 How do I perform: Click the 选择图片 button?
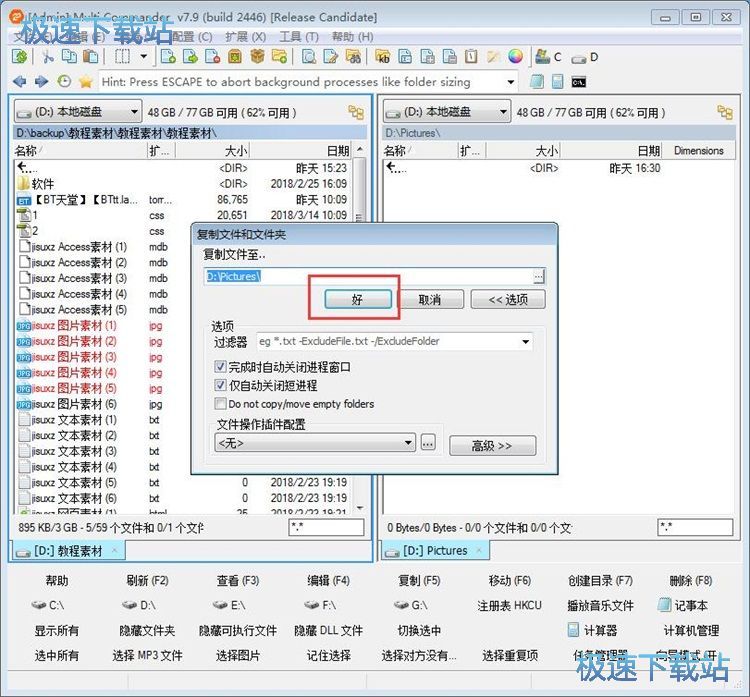click(x=238, y=655)
